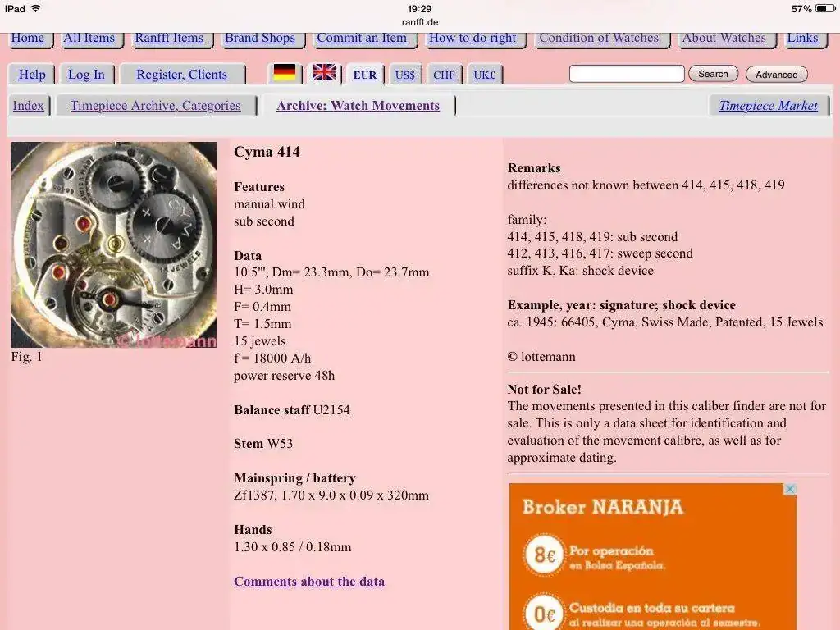The width and height of the screenshot is (840, 630).
Task: Tap the 0€ circle in the ad
Action: coord(544,613)
